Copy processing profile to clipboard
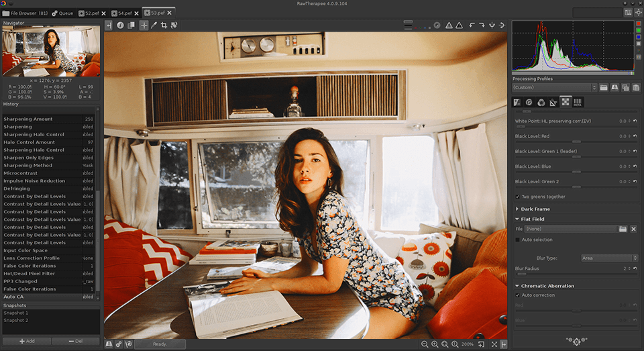Viewport: 644px width, 351px height. 625,87
